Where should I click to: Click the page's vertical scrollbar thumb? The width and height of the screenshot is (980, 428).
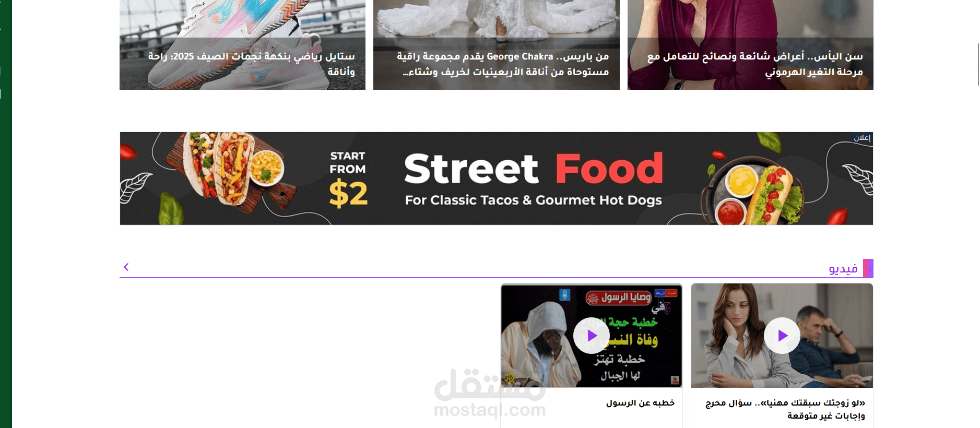point(978,64)
